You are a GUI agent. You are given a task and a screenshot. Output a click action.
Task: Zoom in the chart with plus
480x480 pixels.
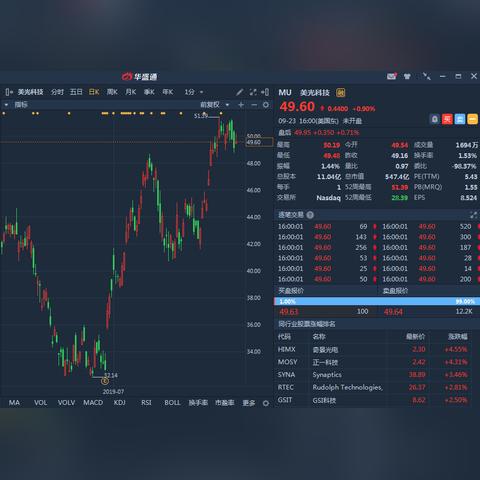coord(241,105)
